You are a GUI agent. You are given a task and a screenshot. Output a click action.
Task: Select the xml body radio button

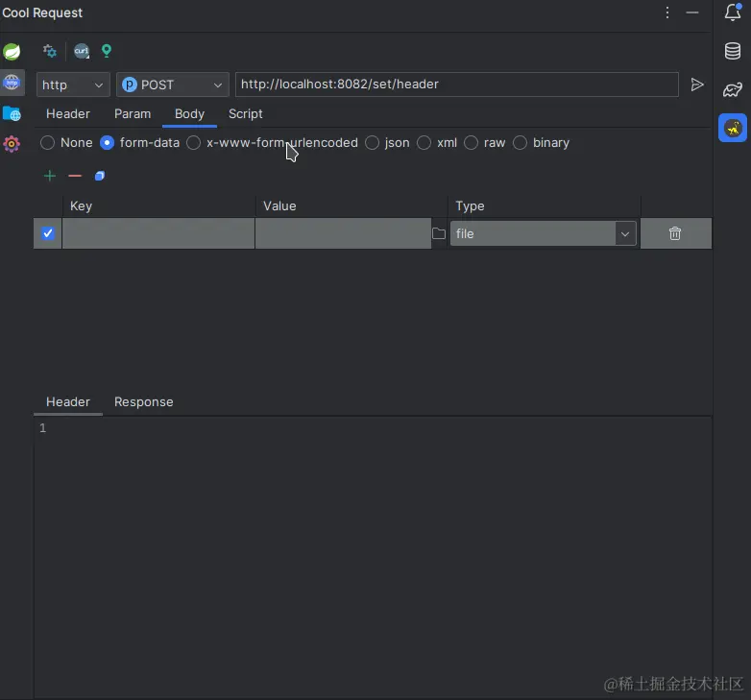click(424, 143)
